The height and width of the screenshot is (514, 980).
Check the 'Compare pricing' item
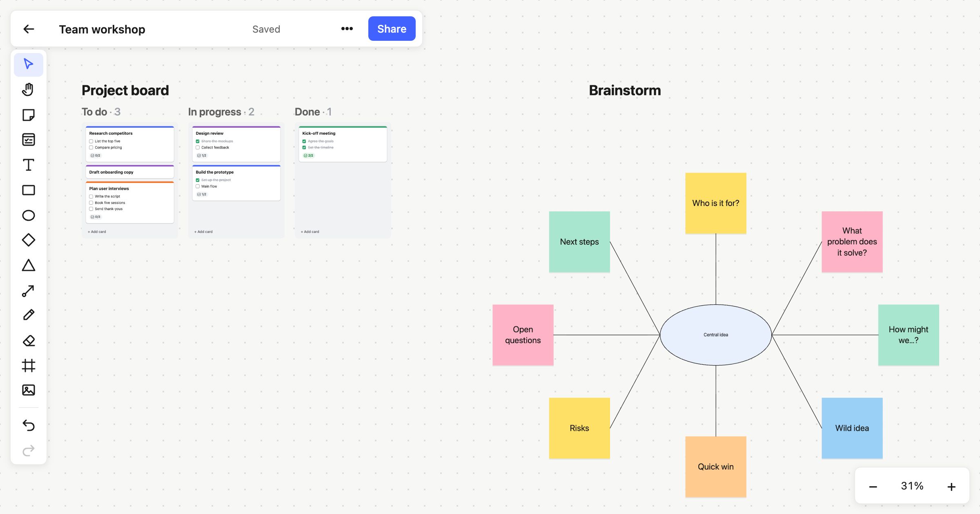click(91, 148)
